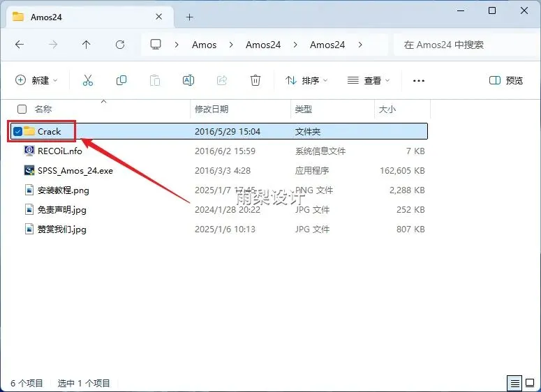Click the 系统信息文件 type cell
This screenshot has width=541, height=392.
(x=320, y=151)
